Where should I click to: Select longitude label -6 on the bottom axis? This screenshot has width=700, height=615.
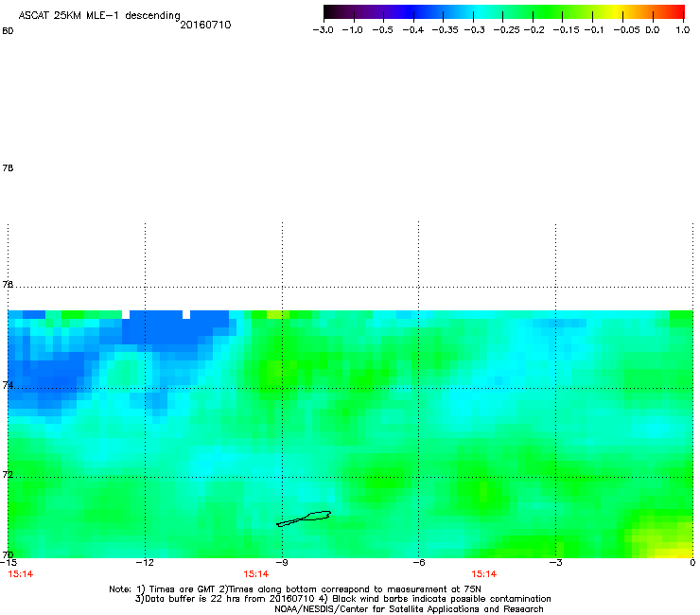pos(418,563)
